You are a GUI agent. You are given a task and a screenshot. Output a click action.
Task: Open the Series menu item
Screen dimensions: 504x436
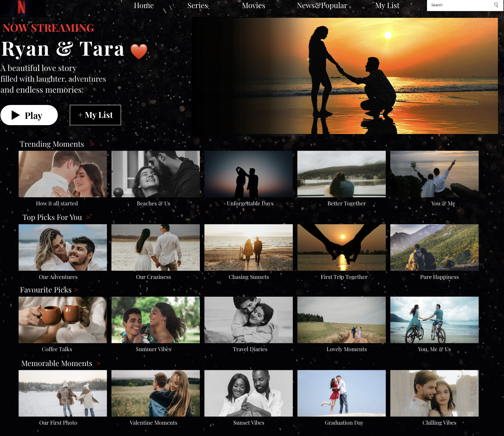[x=198, y=6]
